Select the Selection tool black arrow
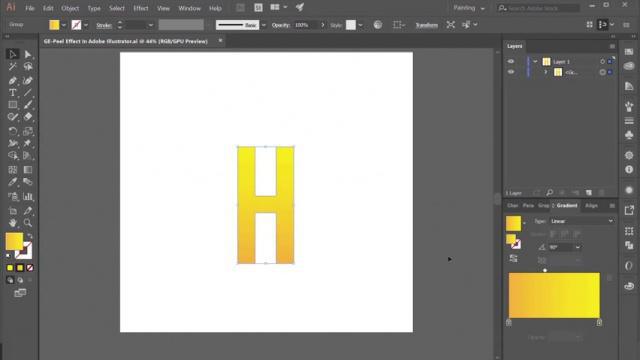 coord(12,54)
